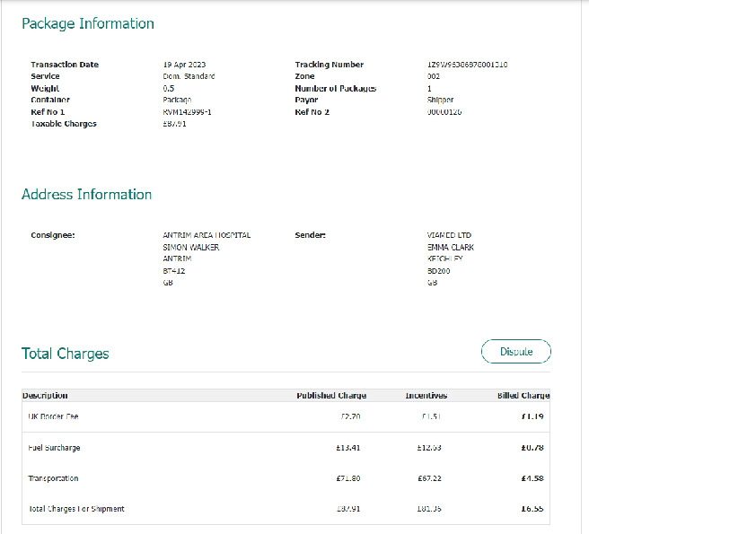Click the Published Charge column header

coord(328,396)
